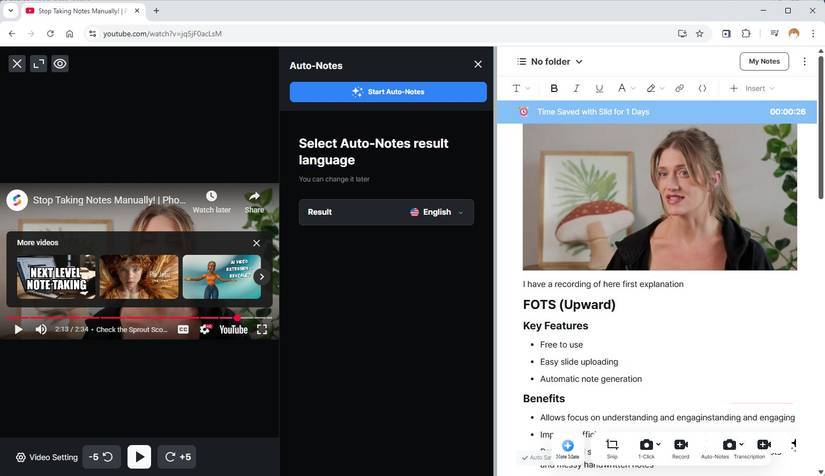Image resolution: width=825 pixels, height=476 pixels.
Task: Apply bold formatting in notes toolbar
Action: pyautogui.click(x=554, y=88)
